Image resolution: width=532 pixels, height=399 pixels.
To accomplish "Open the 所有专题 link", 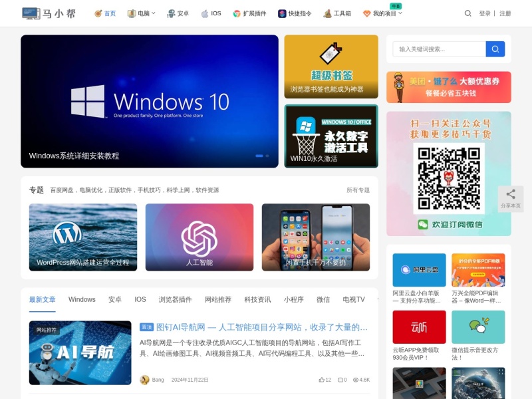I will tap(358, 190).
